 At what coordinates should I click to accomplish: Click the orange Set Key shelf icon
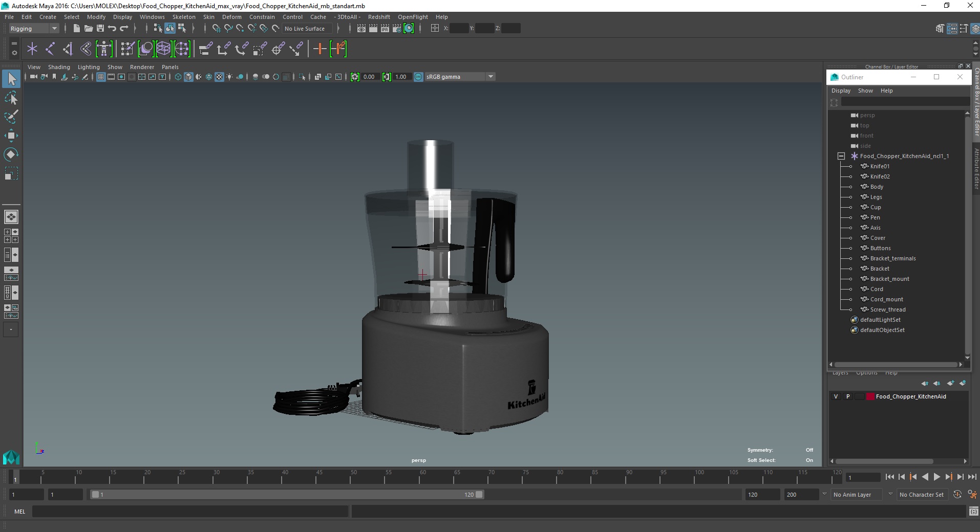(319, 49)
